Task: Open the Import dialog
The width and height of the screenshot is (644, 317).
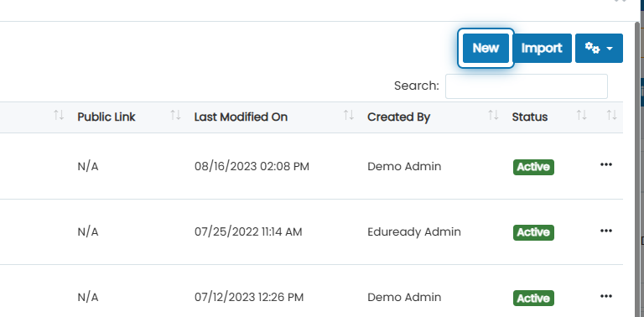Action: pos(542,48)
